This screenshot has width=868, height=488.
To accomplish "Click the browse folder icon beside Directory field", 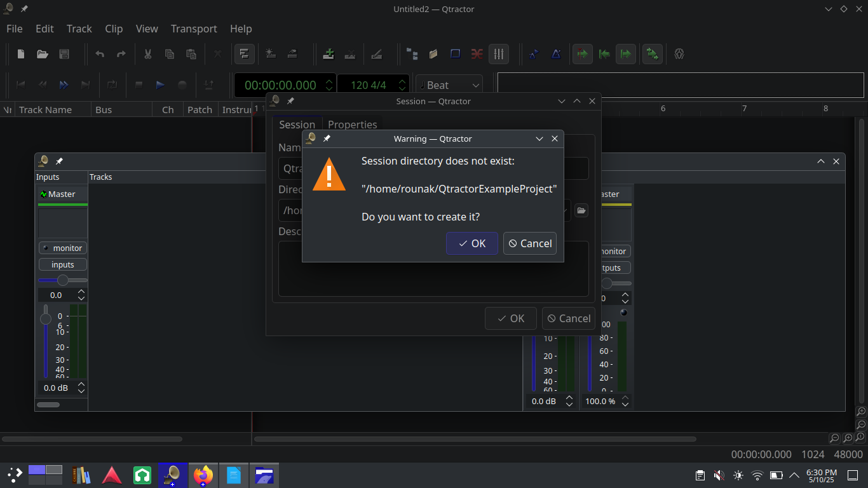I will click(581, 210).
